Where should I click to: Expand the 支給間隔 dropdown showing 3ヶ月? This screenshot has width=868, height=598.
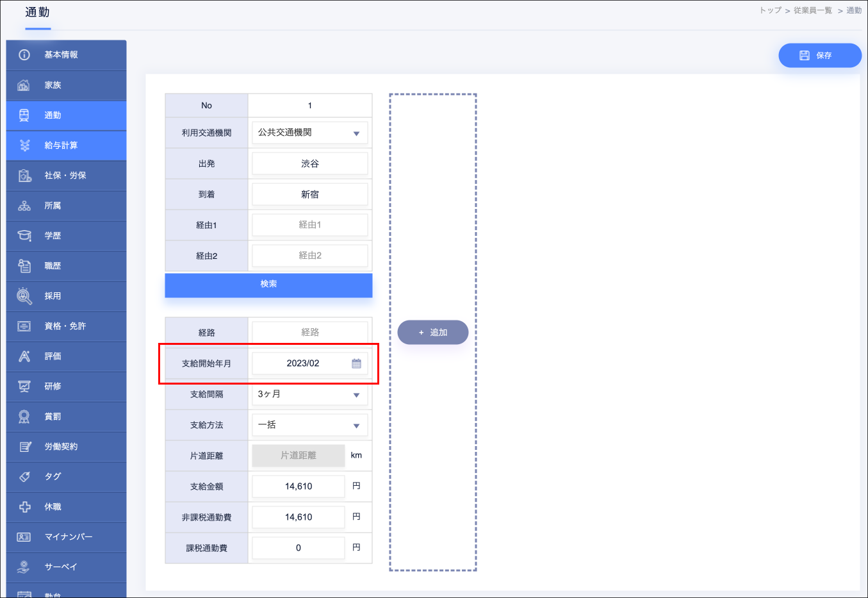coord(309,394)
